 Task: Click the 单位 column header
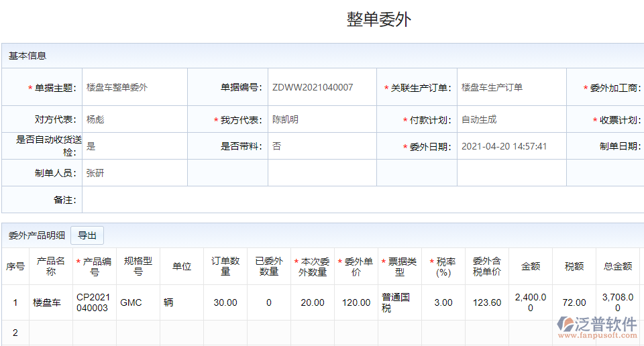[182, 266]
